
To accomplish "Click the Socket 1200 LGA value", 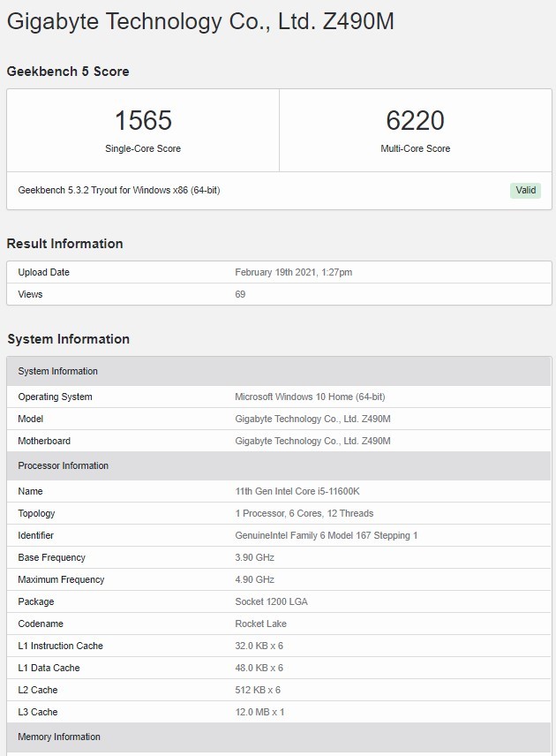I will [x=271, y=601].
